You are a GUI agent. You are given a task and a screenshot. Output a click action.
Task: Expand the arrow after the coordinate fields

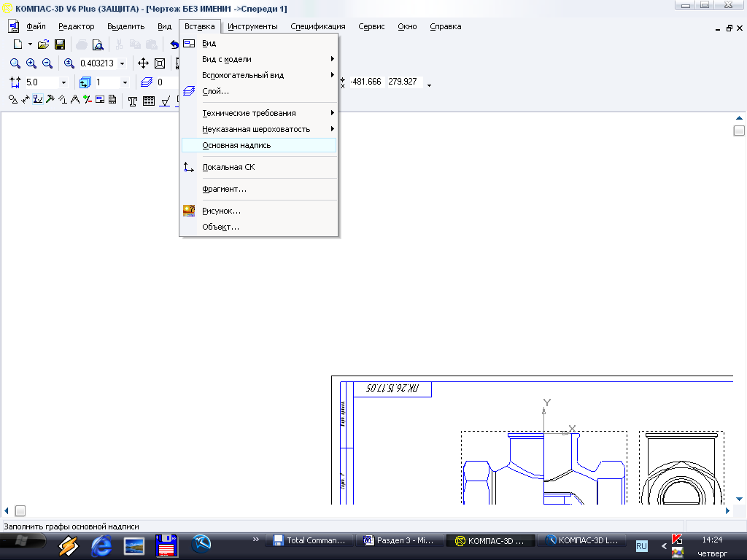point(429,85)
